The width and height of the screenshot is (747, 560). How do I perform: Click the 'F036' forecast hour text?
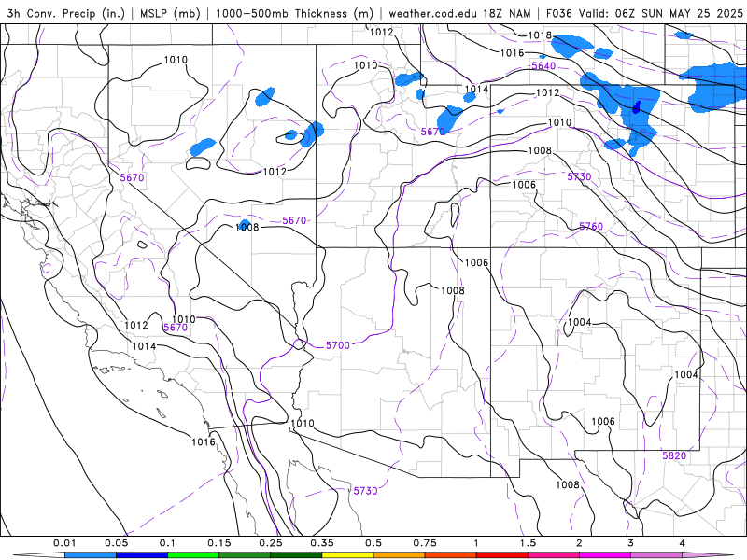[x=559, y=13]
